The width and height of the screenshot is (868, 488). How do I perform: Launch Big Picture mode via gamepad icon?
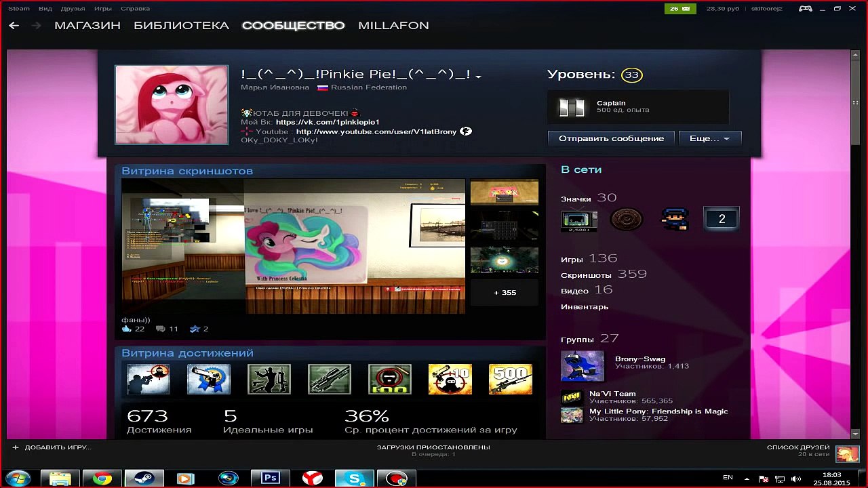pyautogui.click(x=805, y=9)
